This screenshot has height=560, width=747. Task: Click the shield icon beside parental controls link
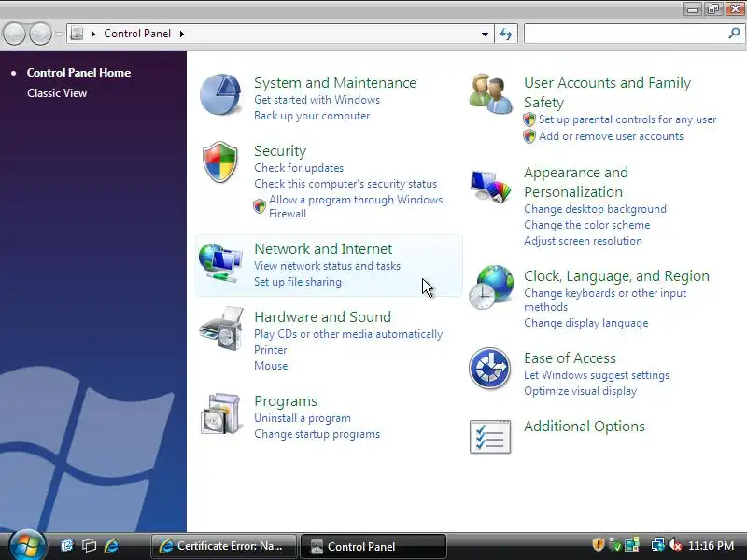(x=529, y=119)
